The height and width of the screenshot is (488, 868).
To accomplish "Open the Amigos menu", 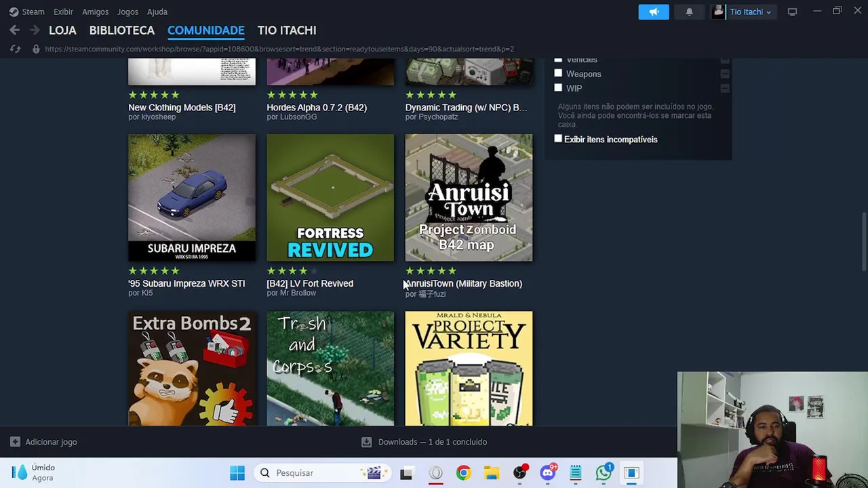I will click(x=95, y=12).
